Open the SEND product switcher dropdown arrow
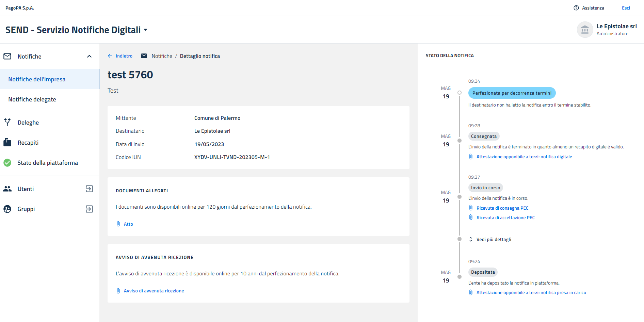 [x=146, y=30]
